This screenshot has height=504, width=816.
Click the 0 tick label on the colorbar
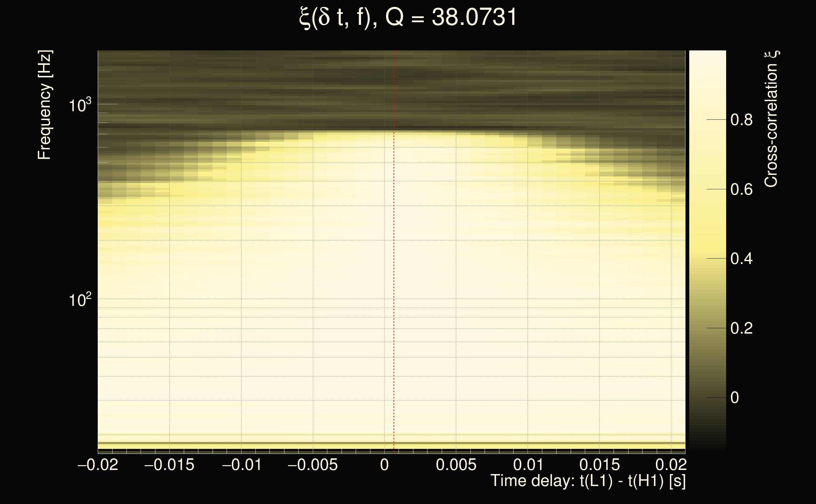click(x=735, y=398)
